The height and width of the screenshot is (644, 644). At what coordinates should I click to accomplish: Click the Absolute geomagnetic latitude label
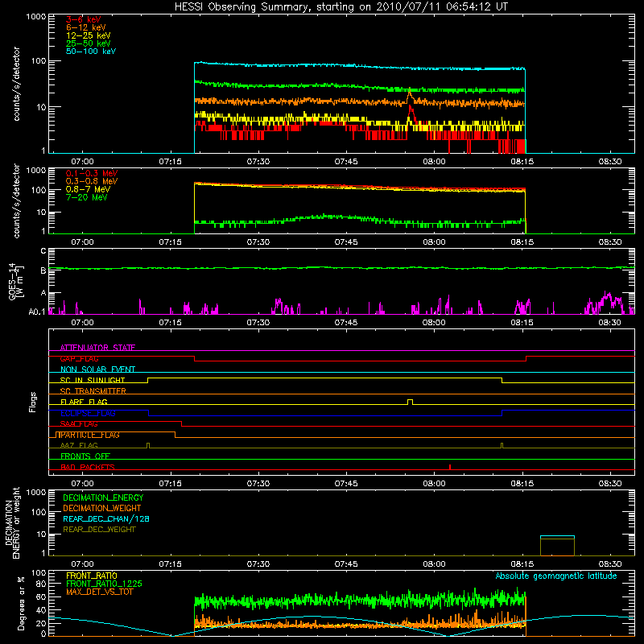556,576
